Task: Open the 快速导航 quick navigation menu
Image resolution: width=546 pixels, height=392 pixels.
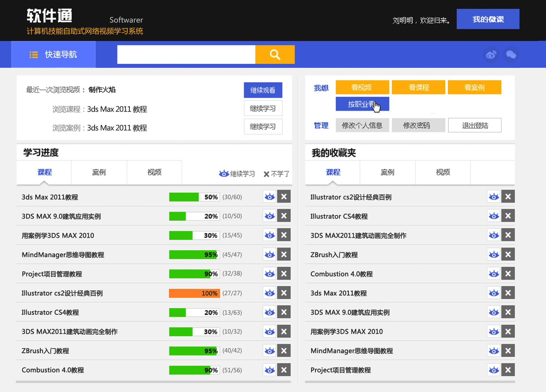Action: point(54,55)
